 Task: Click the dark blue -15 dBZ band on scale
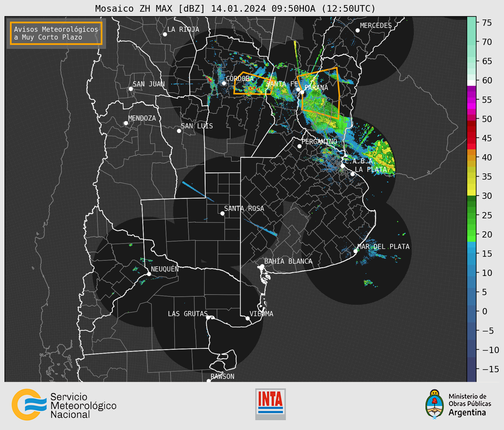(x=471, y=369)
